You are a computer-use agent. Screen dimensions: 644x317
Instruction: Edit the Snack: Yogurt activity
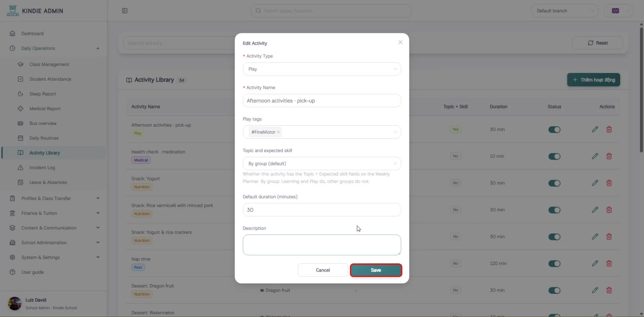(x=595, y=183)
